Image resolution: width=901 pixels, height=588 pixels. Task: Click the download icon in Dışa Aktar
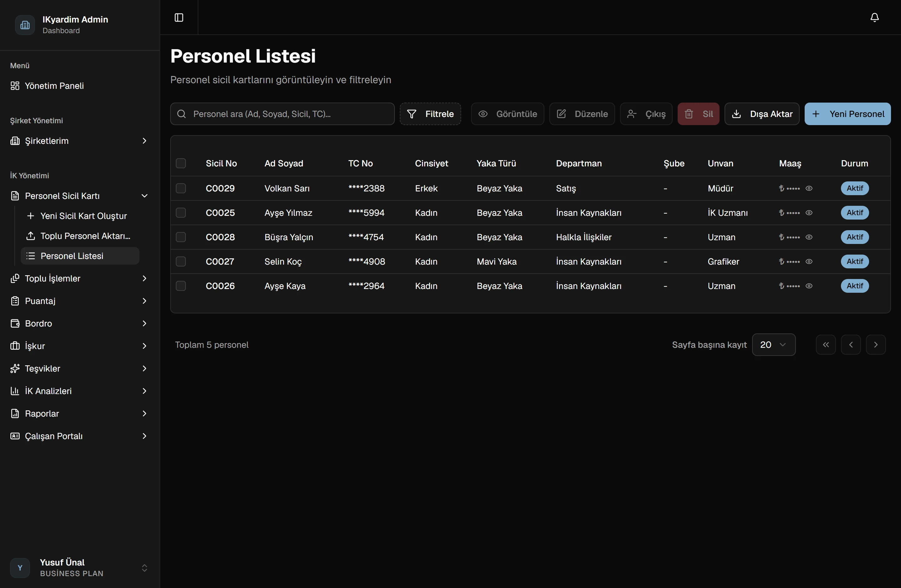(736, 114)
